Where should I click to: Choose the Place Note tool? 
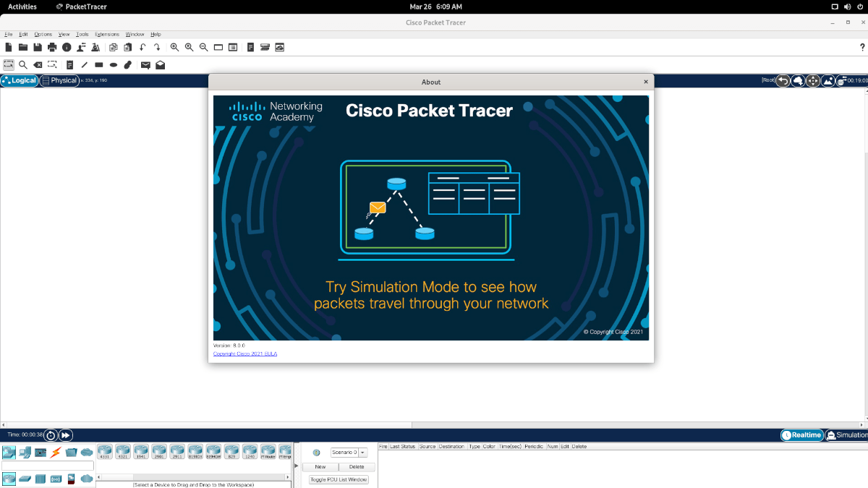(69, 64)
